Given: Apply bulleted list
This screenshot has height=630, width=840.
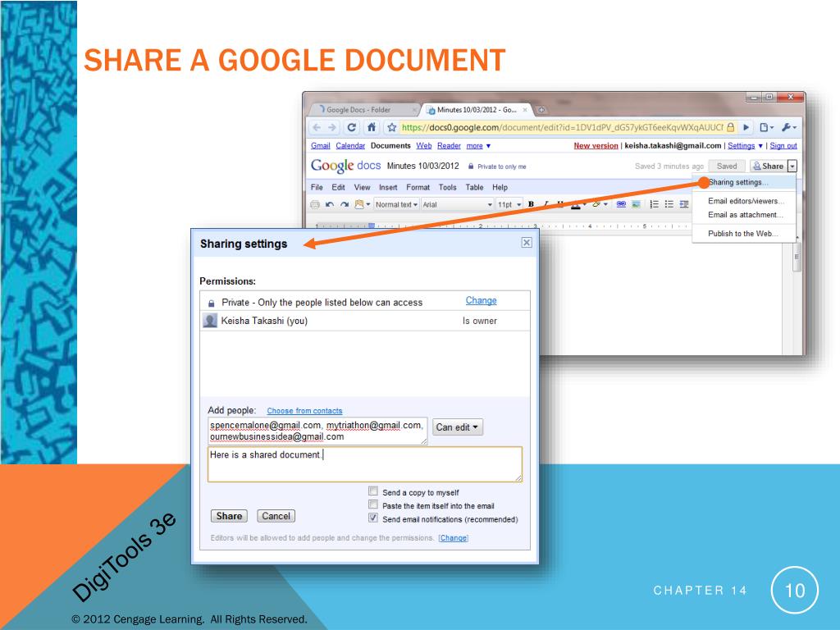Looking at the screenshot, I should point(669,204).
